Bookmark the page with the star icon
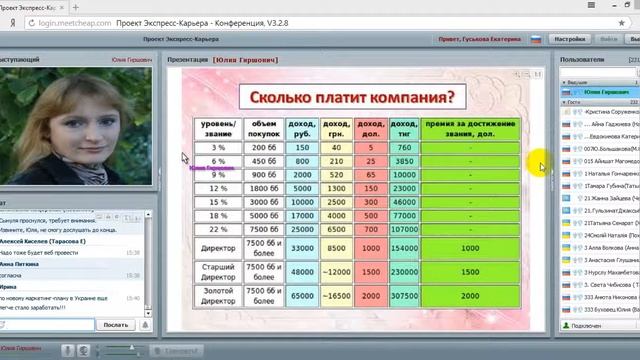The width and height of the screenshot is (640, 360). tap(621, 23)
